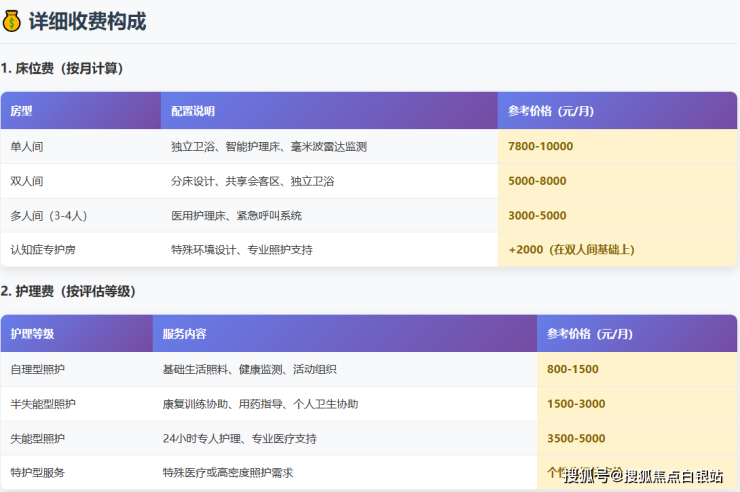Viewport: 740px width, 492px height.
Task: Click the 半失能型照护 care level cell
Action: [x=43, y=404]
